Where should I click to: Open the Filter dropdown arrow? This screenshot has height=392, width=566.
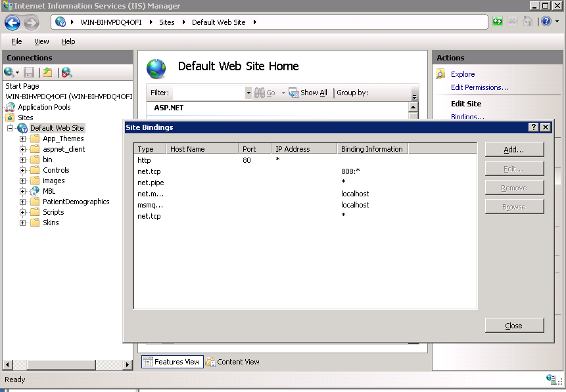pyautogui.click(x=247, y=92)
